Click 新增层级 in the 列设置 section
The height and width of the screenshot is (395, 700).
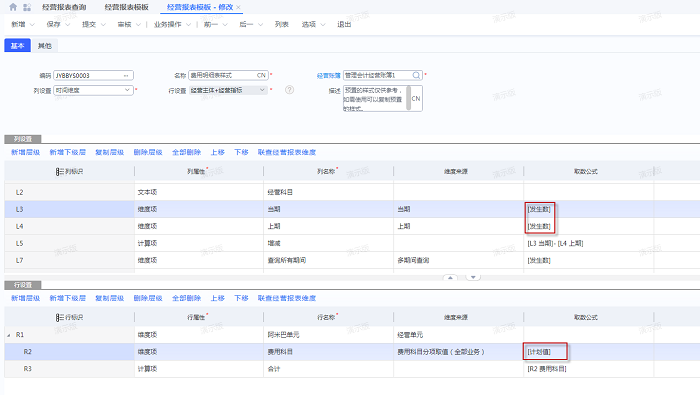pos(25,153)
